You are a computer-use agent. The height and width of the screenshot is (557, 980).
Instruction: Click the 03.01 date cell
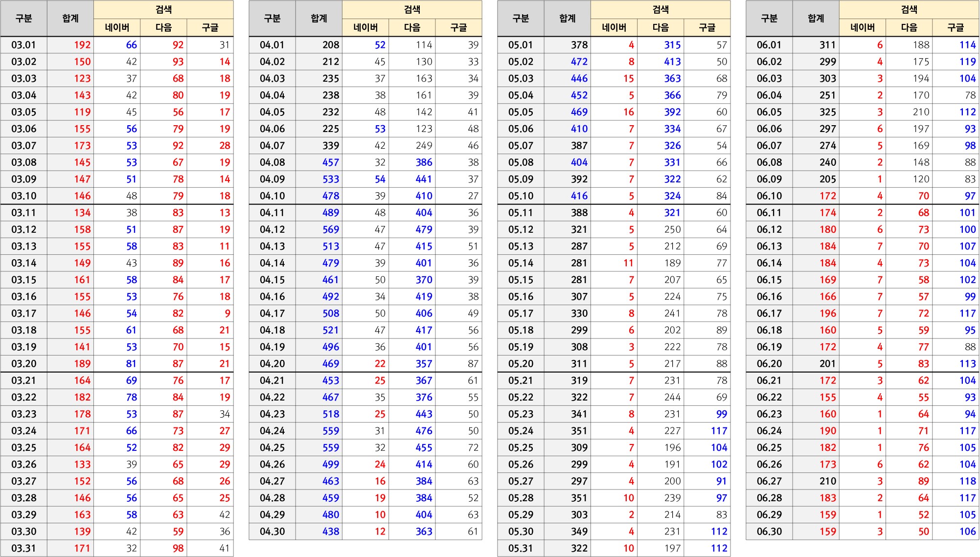pyautogui.click(x=23, y=45)
